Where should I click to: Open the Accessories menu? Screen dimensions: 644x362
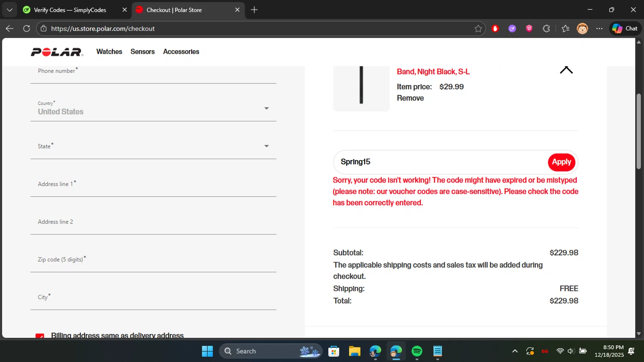point(181,52)
